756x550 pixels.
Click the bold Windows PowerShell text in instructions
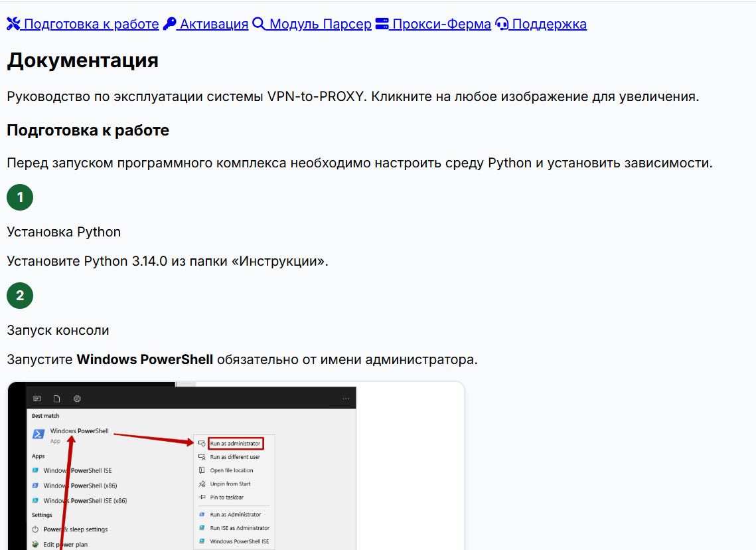click(145, 359)
